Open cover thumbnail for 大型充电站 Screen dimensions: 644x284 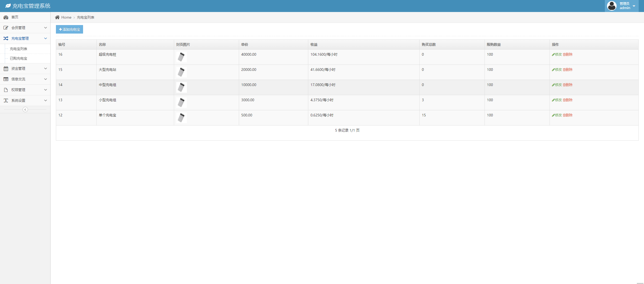(181, 72)
